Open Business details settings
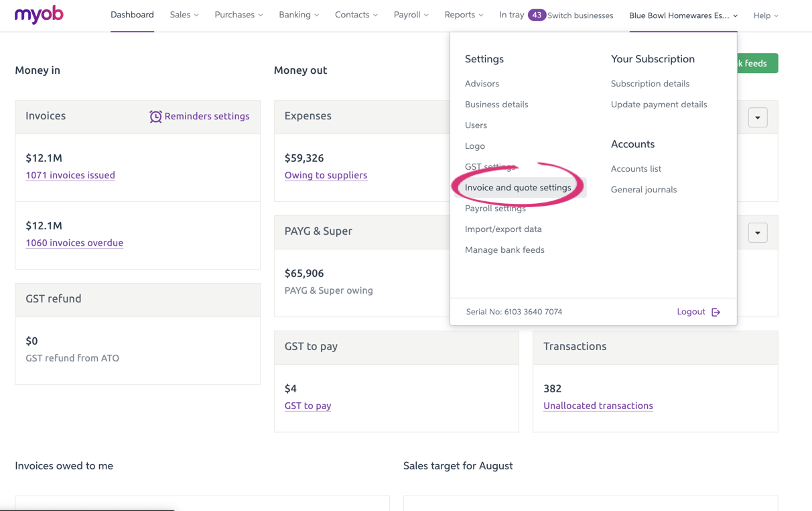 (x=496, y=105)
